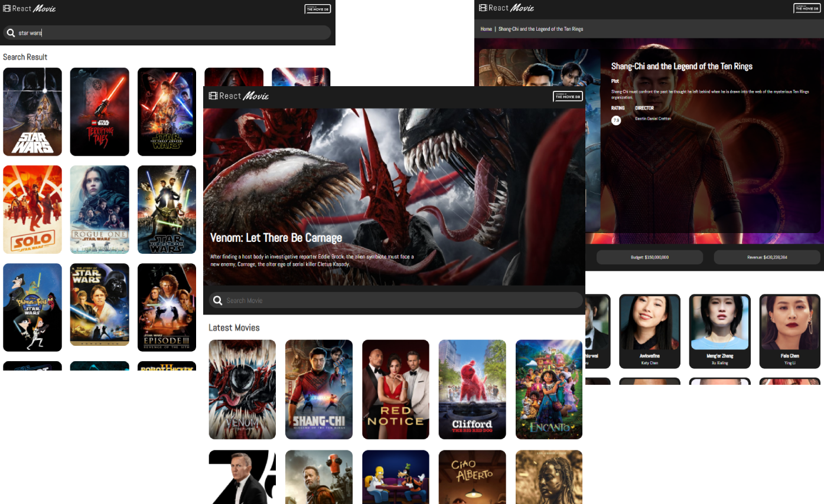Open the Phineas and Ferb Star Wars poster
This screenshot has width=824, height=504.
tap(32, 307)
